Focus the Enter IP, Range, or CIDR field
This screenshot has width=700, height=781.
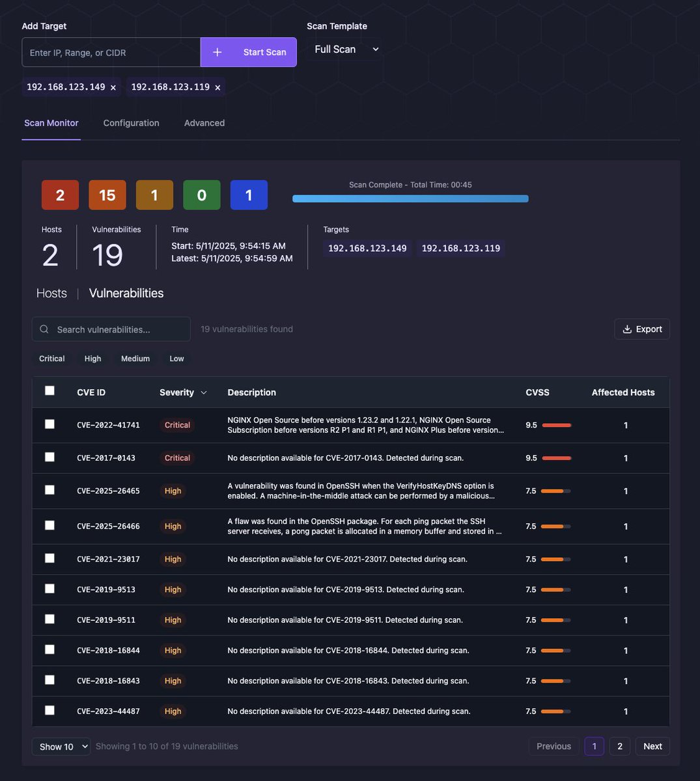tap(111, 52)
